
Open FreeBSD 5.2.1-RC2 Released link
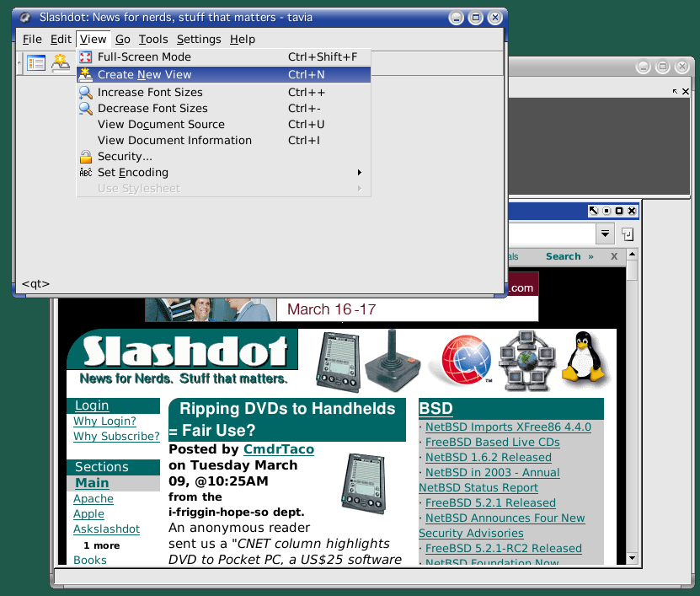click(x=503, y=549)
